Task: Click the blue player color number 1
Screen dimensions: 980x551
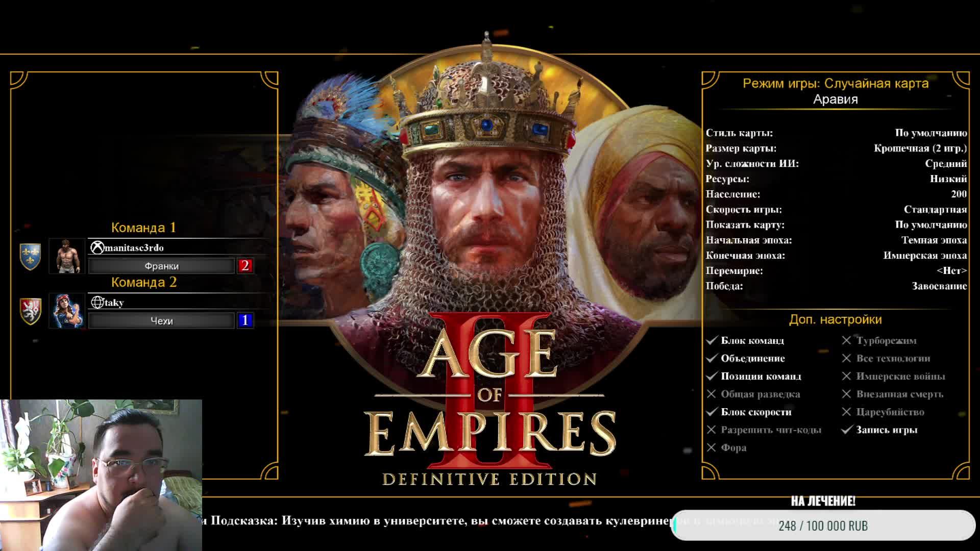Action: coord(245,320)
